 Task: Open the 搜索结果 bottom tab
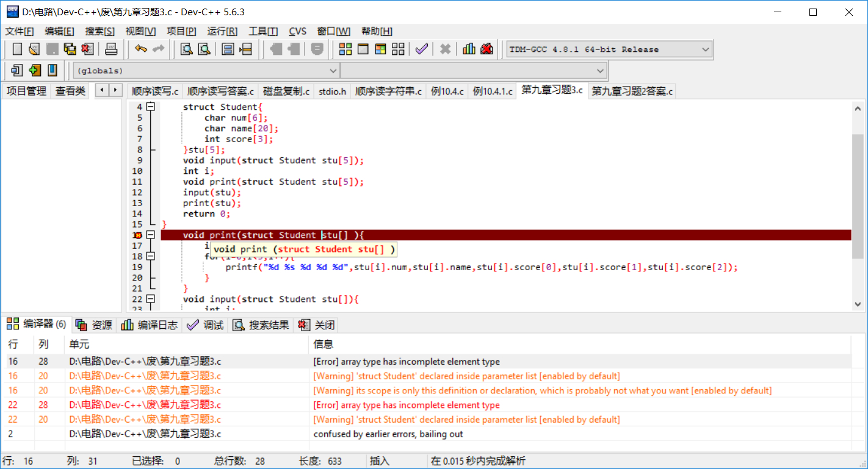click(x=261, y=325)
